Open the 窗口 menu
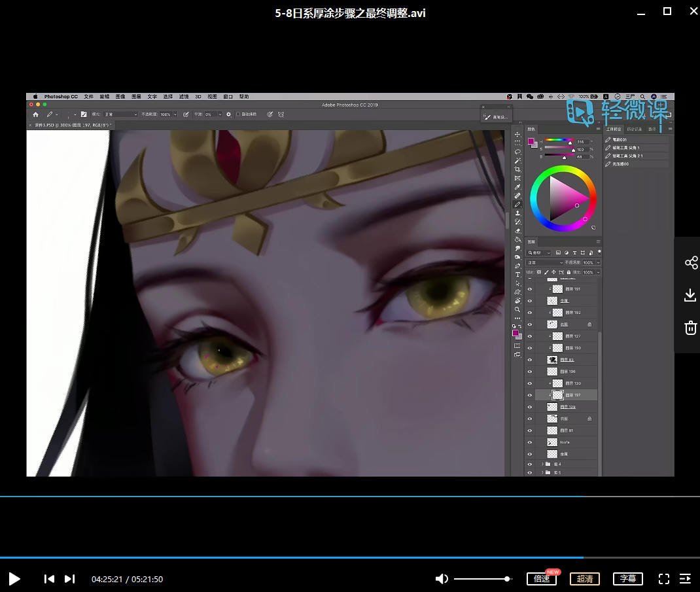Viewport: 700px width, 592px height. 228,96
